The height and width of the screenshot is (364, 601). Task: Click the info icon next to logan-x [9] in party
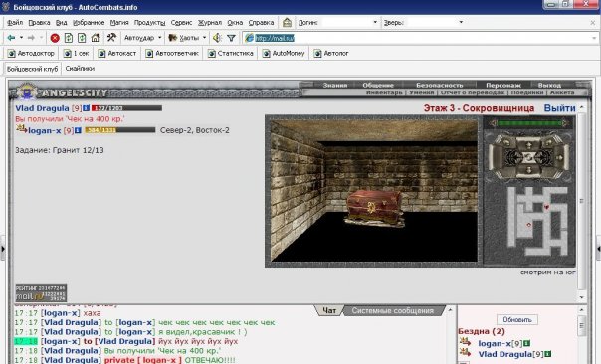tap(78, 130)
